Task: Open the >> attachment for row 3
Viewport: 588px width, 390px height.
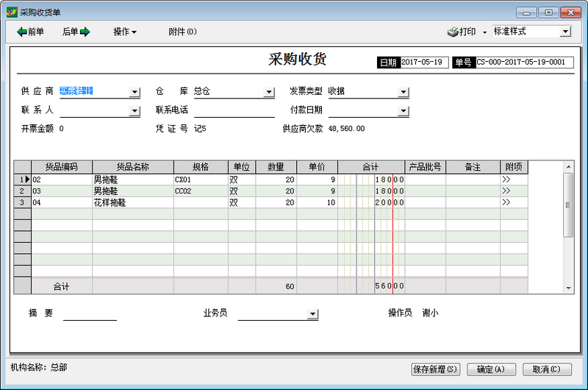Action: point(506,202)
